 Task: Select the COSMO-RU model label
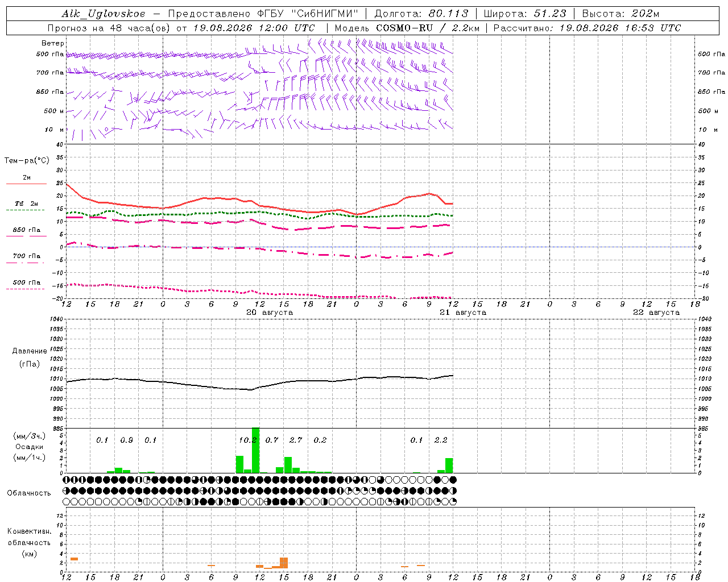click(405, 28)
